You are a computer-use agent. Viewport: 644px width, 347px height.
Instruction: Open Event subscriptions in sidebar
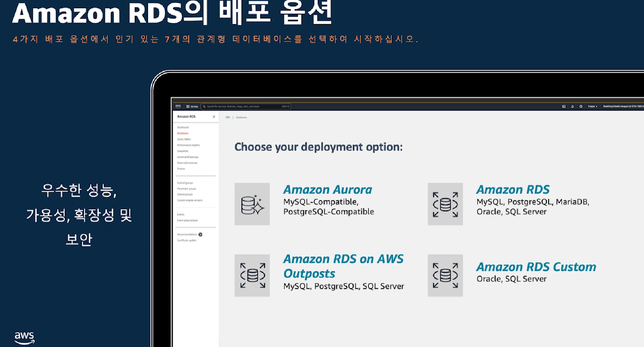(188, 220)
